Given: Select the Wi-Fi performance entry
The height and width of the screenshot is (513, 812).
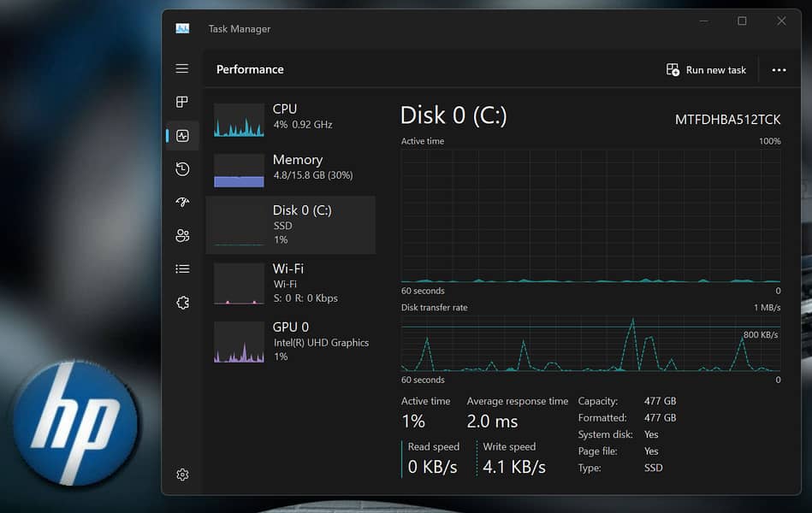Looking at the screenshot, I should pyautogui.click(x=290, y=283).
